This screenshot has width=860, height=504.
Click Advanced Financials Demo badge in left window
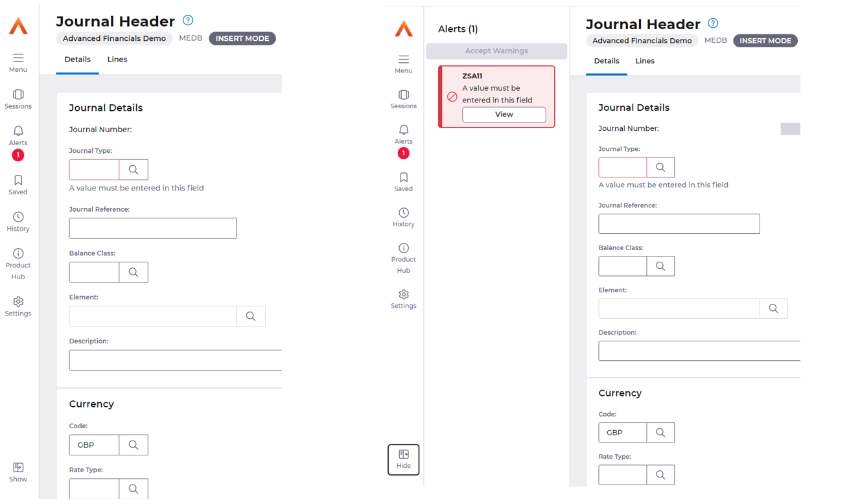[x=114, y=38]
